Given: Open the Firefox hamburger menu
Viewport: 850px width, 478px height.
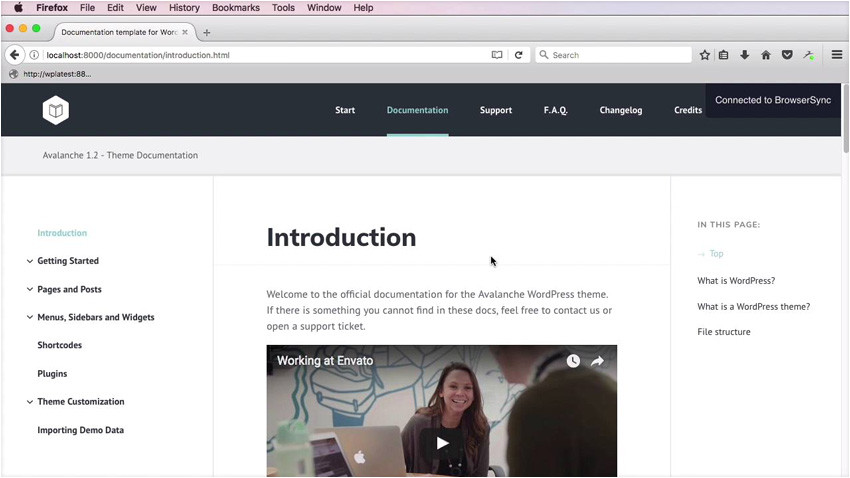Looking at the screenshot, I should click(836, 55).
